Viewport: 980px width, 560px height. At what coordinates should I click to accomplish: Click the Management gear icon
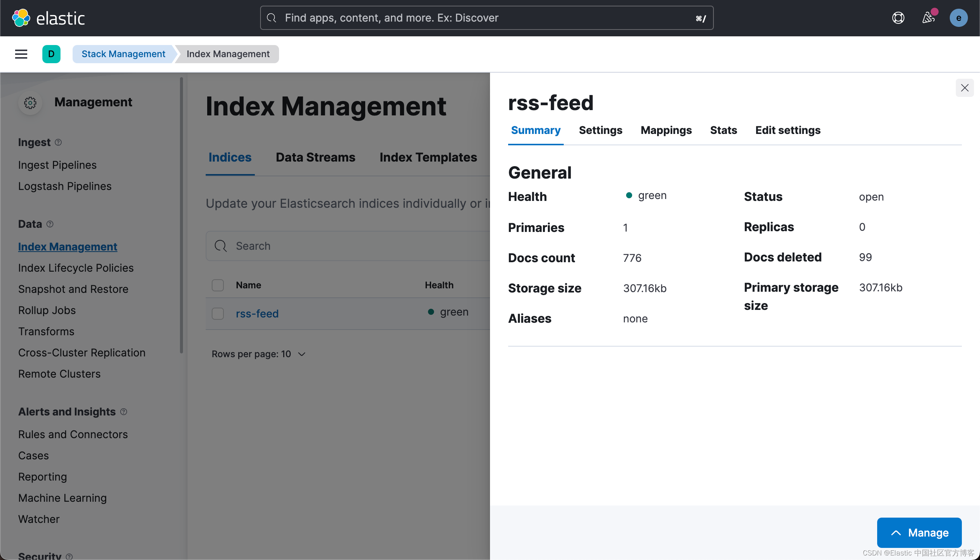[x=30, y=102]
